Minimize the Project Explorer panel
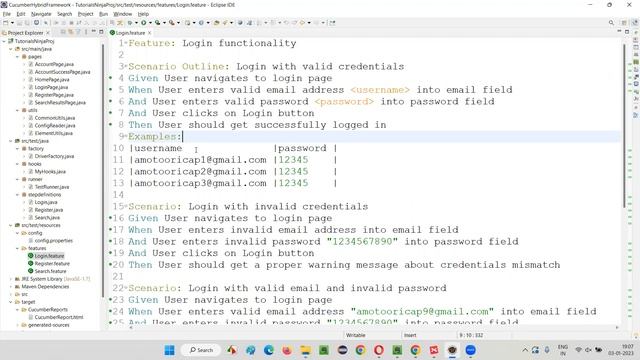This screenshot has height=360, width=640. tap(94, 32)
